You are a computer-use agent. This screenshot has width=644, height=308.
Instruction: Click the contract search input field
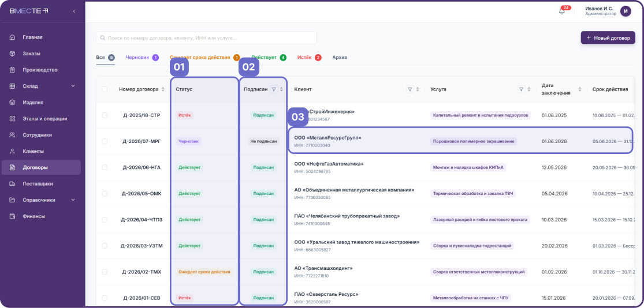[x=206, y=37]
